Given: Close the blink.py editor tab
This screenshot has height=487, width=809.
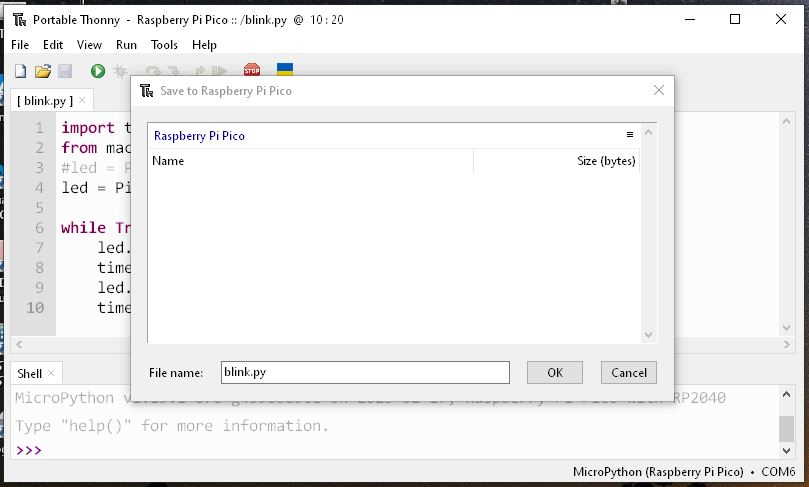Looking at the screenshot, I should 83,101.
